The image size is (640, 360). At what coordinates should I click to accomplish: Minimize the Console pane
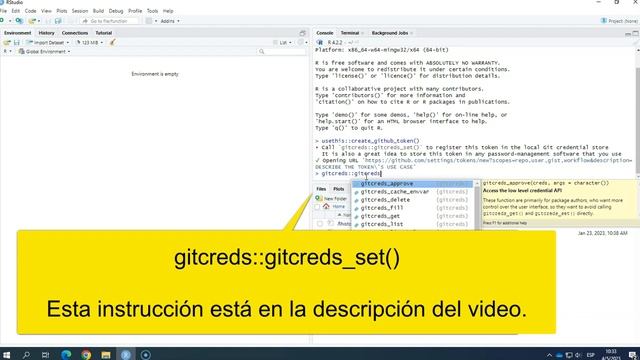628,33
